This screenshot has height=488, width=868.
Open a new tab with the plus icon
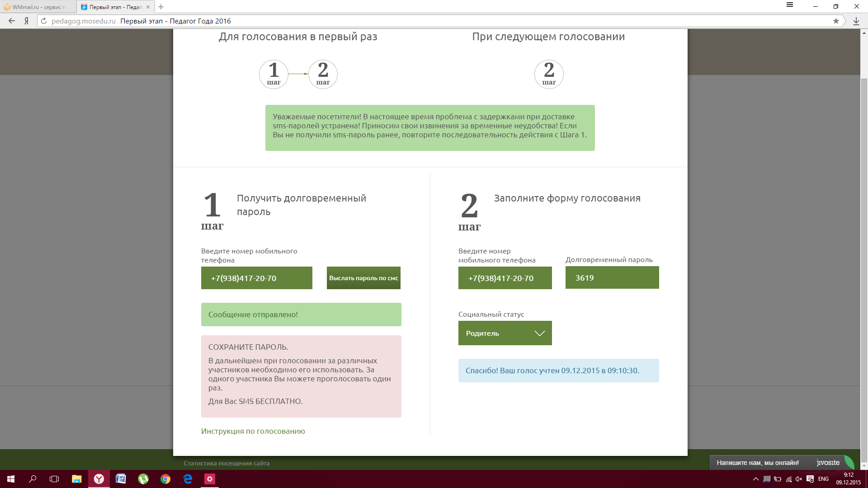tap(161, 7)
